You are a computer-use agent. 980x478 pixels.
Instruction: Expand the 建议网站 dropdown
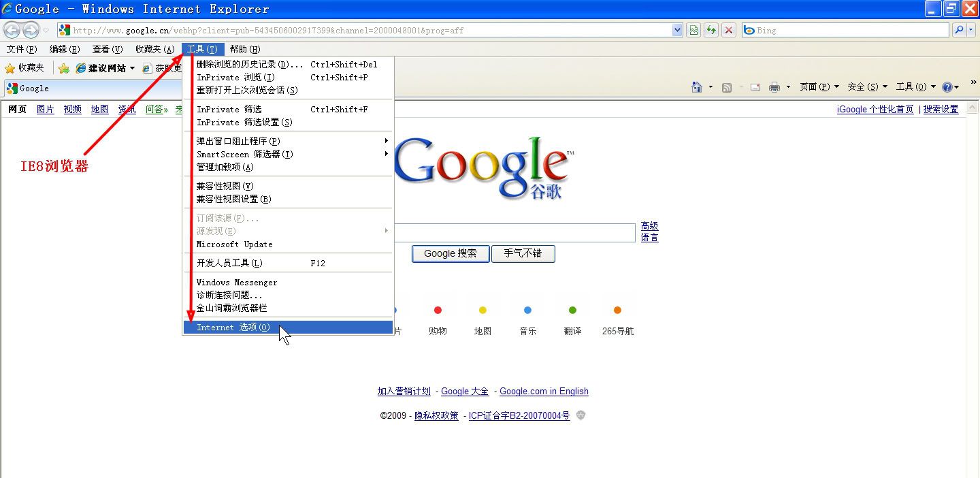pos(132,68)
